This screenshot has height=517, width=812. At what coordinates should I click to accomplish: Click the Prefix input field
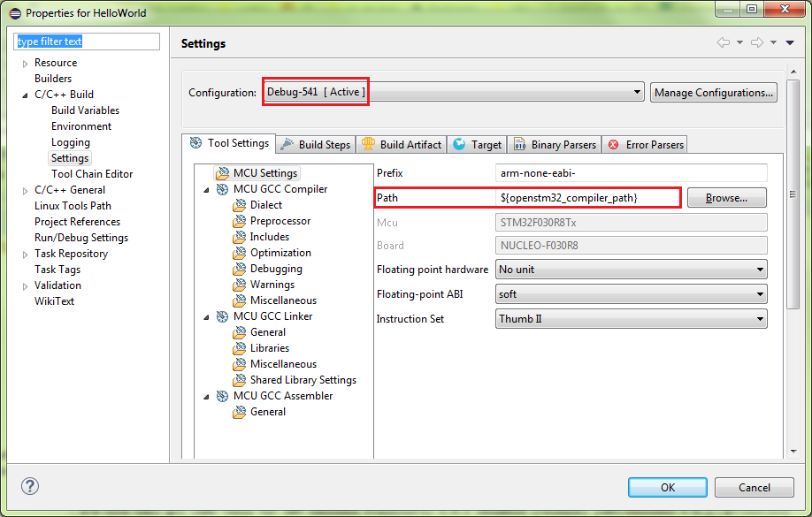[x=632, y=173]
